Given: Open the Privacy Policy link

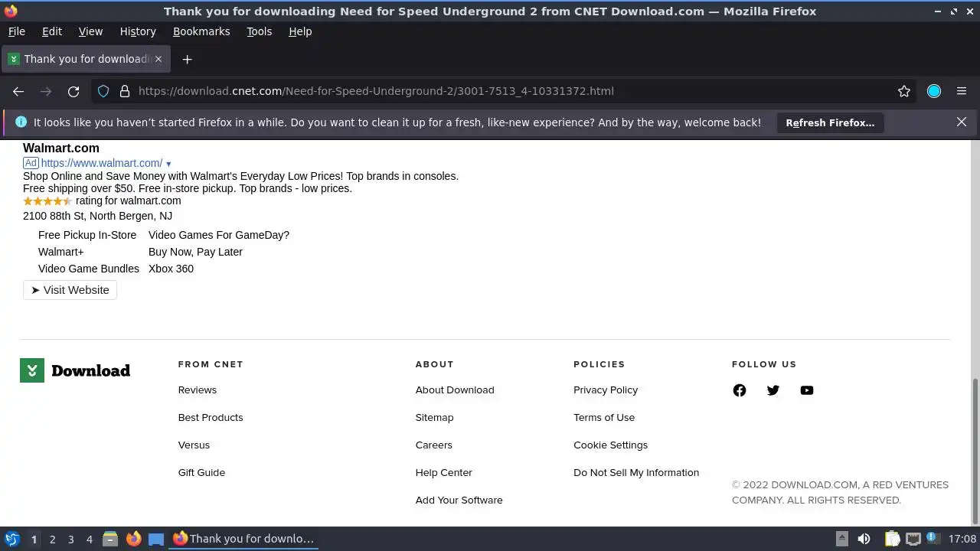Looking at the screenshot, I should click(x=606, y=390).
